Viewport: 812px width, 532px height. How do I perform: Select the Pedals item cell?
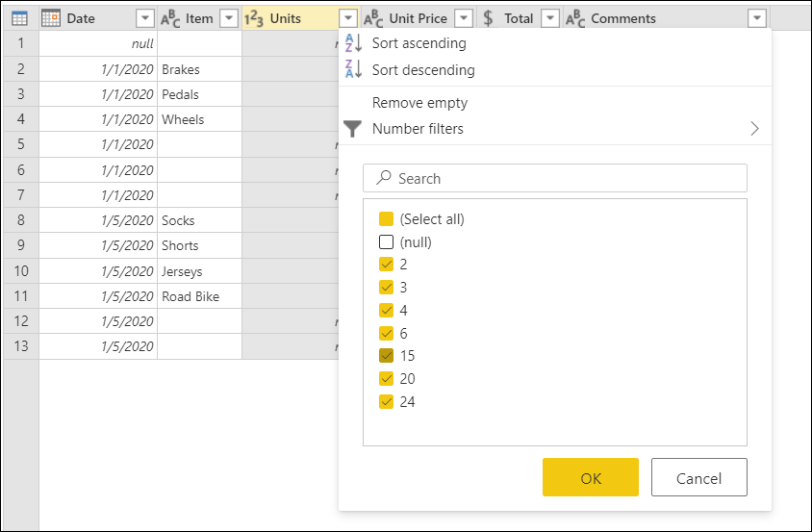[199, 94]
